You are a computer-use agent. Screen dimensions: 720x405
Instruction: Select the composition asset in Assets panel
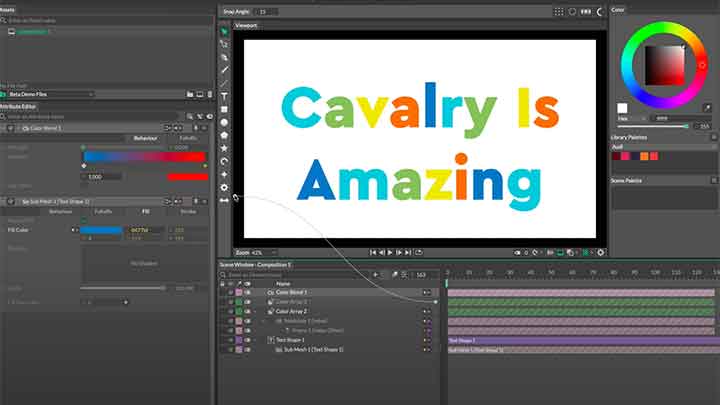point(32,32)
